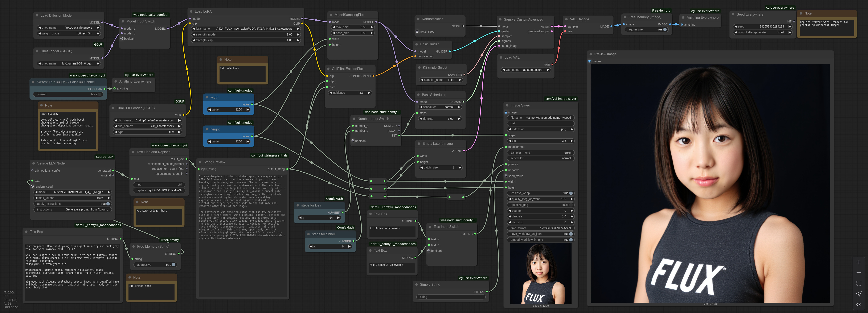
Task: Increase the width node value of 1200
Action: 248,110
